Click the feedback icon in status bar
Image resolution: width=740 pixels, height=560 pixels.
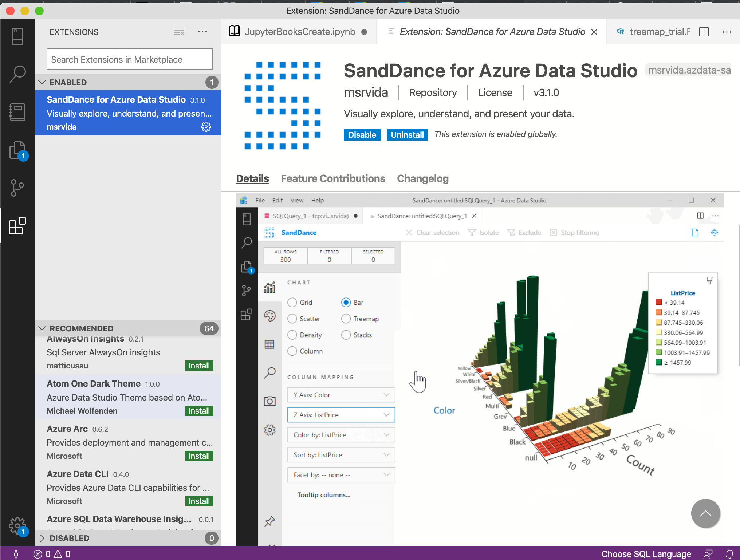(708, 554)
